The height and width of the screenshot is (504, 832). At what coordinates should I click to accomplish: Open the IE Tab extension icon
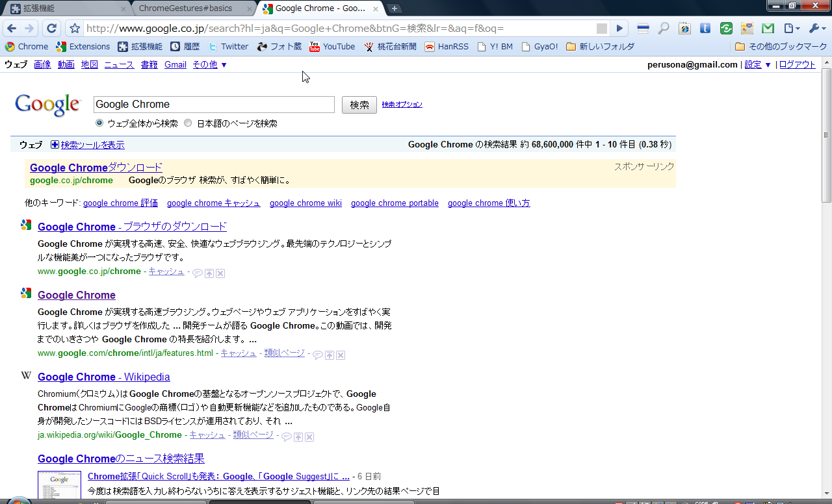(684, 29)
